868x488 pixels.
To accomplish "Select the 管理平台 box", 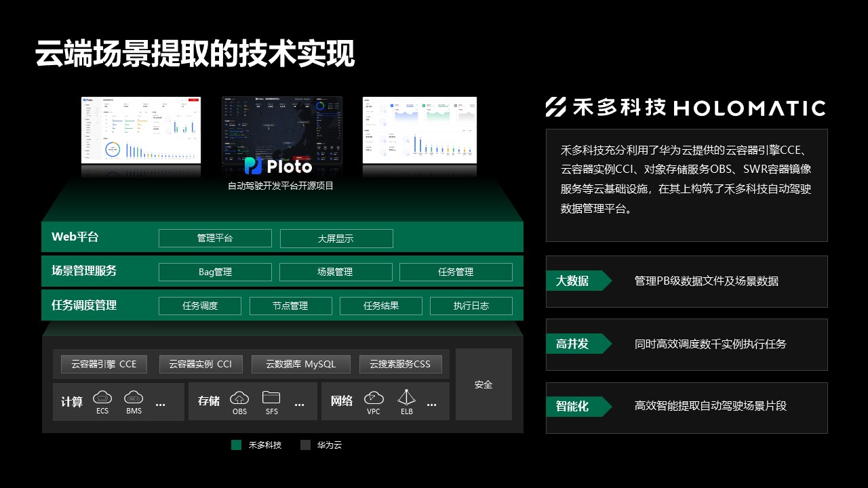I will 215,239.
